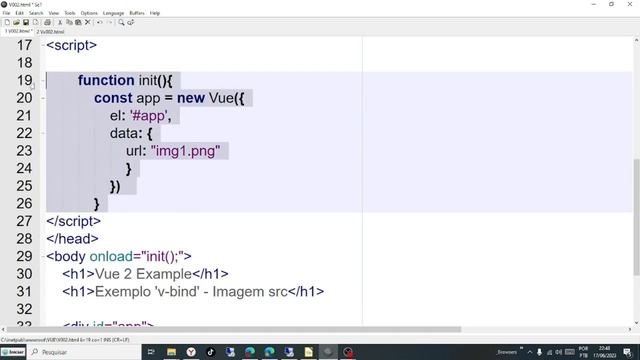Click the Redo arrow icon
This screenshot has width=640, height=360.
109,22
